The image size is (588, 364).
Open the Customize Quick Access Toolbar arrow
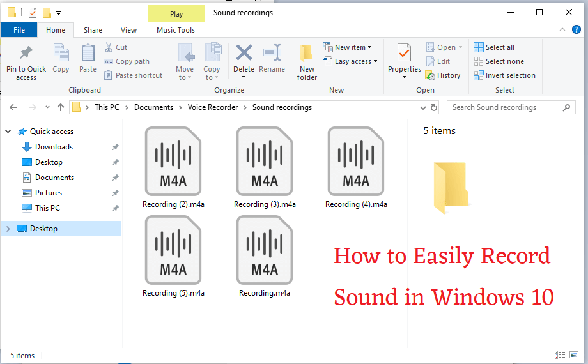pyautogui.click(x=59, y=13)
